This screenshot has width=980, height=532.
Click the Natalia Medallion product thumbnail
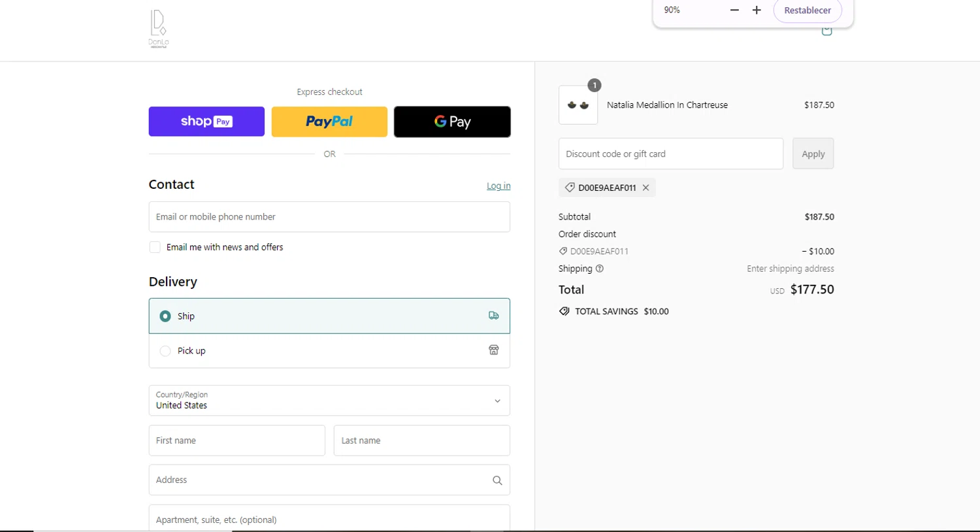578,105
